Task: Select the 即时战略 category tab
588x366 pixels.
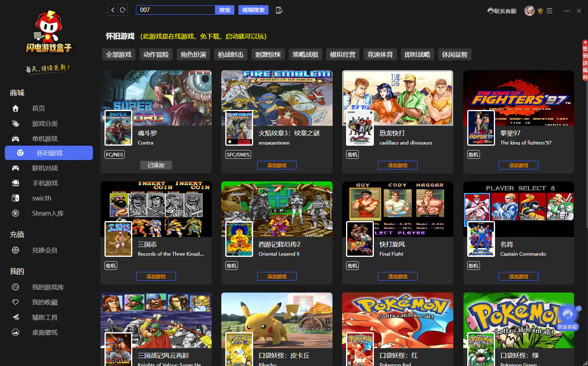Action: coord(418,55)
